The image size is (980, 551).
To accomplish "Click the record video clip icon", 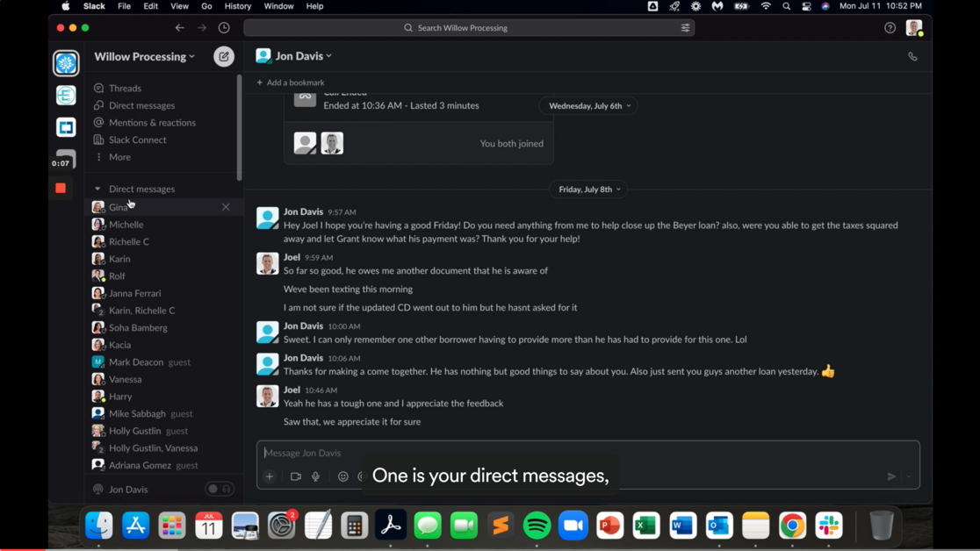I will (296, 476).
